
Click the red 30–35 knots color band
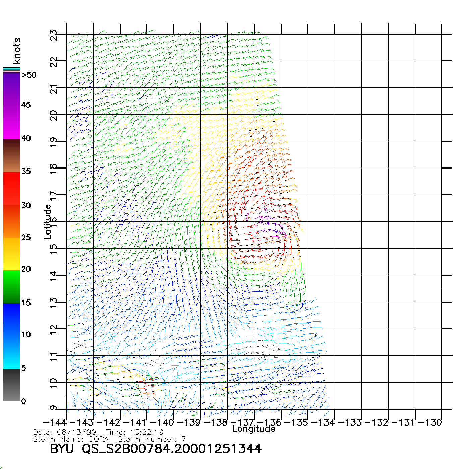12,188
